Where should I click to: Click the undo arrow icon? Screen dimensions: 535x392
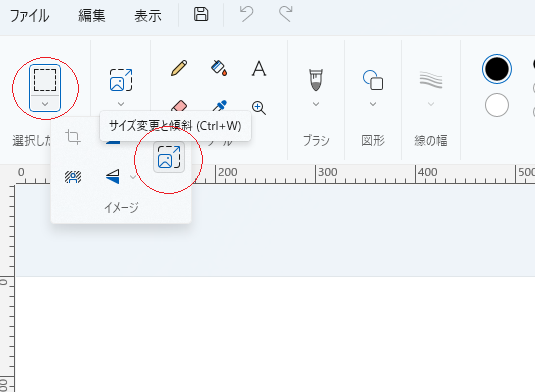click(246, 14)
